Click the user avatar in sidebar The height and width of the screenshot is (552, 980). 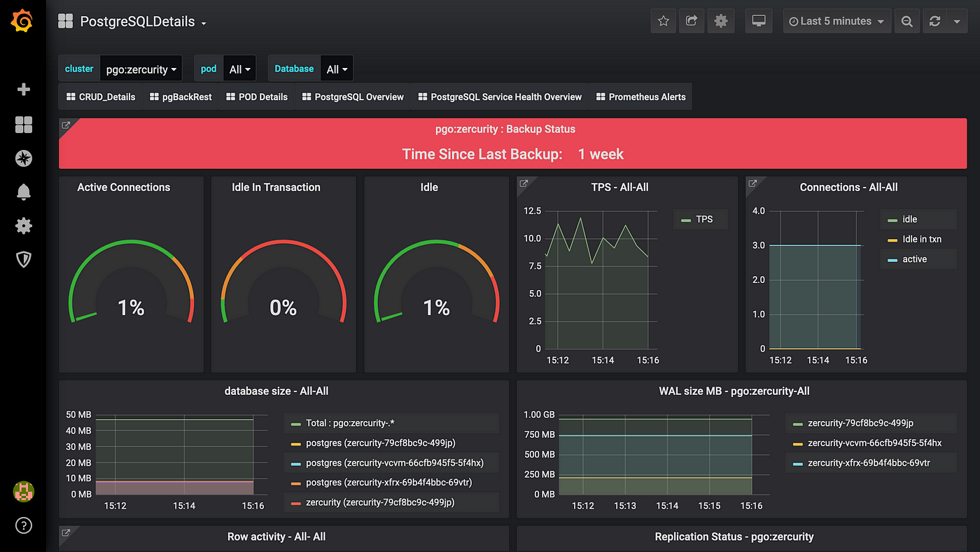(x=23, y=492)
